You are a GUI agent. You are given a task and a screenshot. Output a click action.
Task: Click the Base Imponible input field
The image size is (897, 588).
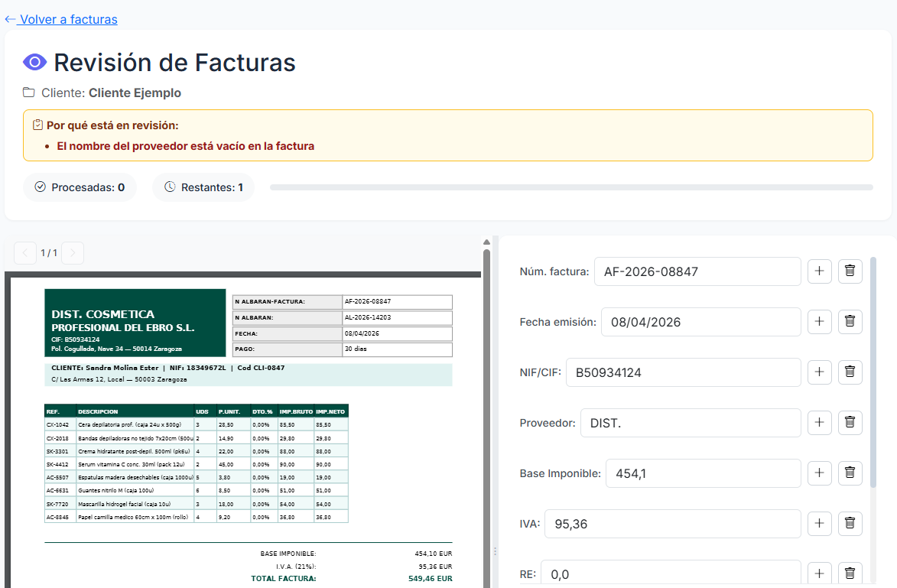[703, 473]
